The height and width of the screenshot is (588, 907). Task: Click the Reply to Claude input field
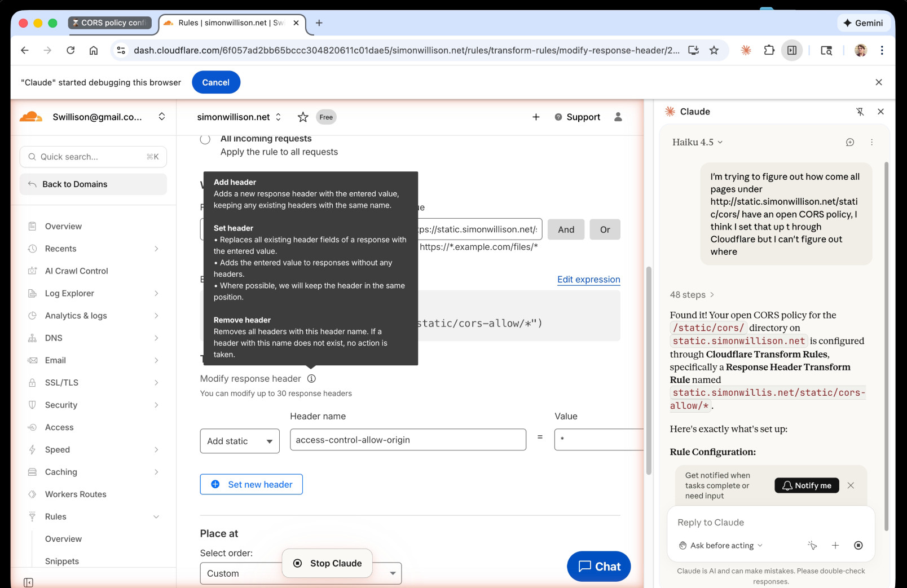[733, 523]
